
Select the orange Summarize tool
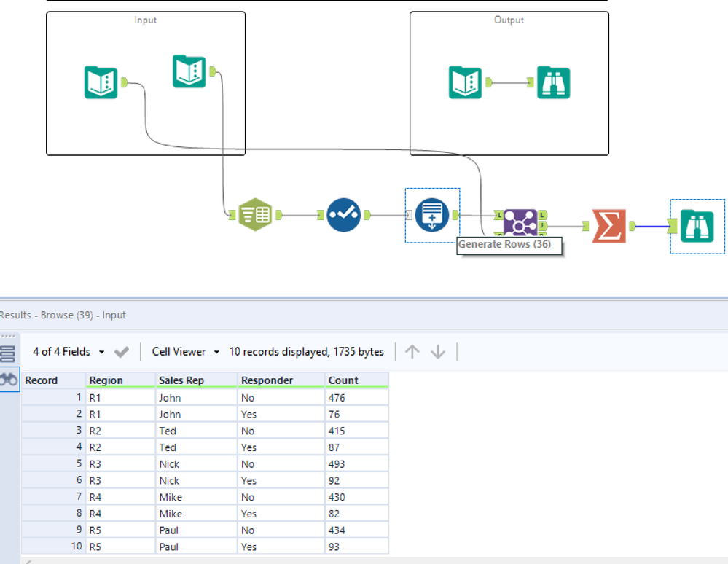(608, 226)
